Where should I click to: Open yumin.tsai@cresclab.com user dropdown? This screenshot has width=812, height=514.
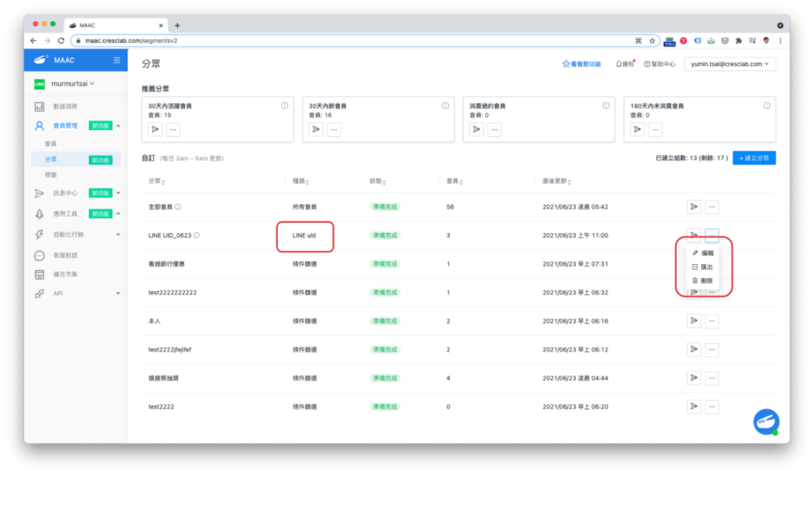point(729,64)
